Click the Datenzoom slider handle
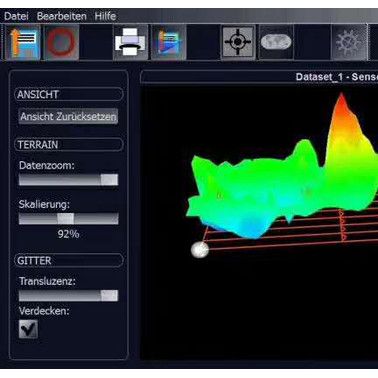This screenshot has width=378, height=378. pyautogui.click(x=109, y=180)
